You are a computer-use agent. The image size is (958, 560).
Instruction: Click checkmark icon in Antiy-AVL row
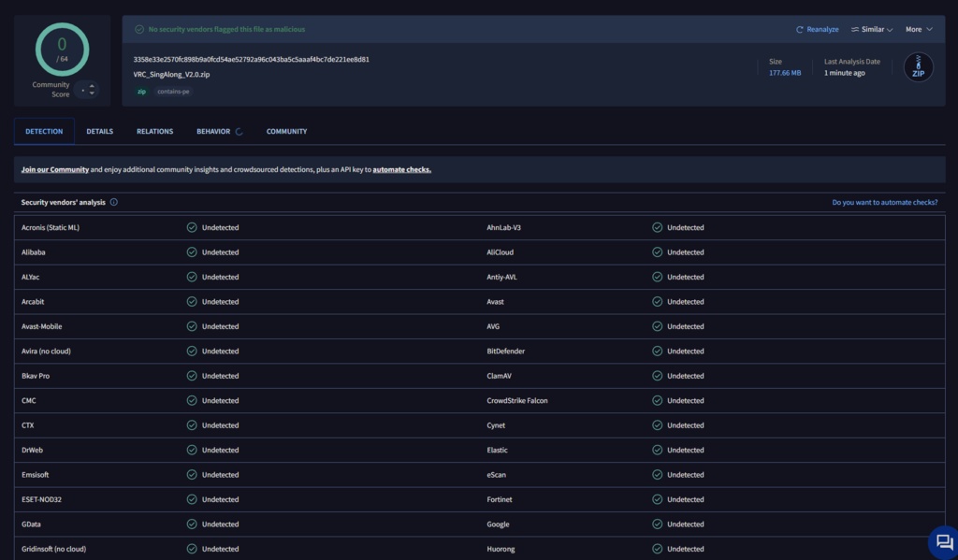(x=657, y=277)
